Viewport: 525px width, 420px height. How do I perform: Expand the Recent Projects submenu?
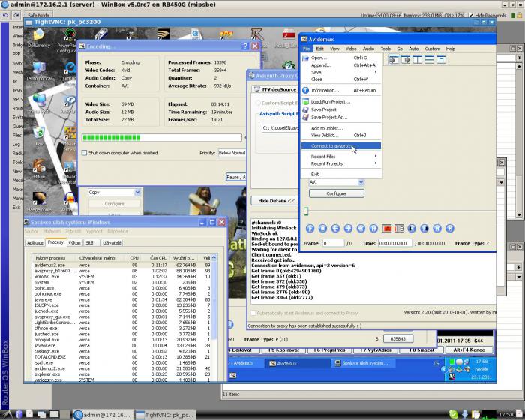click(340, 163)
